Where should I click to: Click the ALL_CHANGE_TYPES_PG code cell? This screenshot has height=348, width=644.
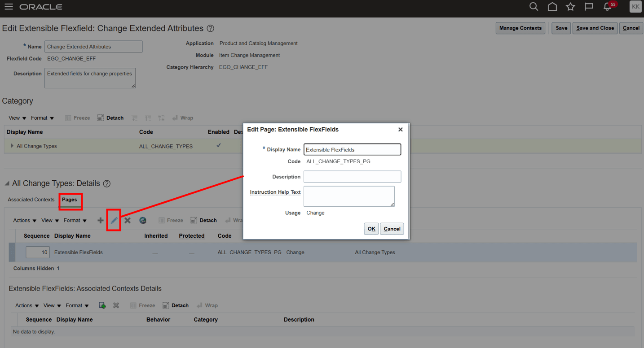point(250,252)
